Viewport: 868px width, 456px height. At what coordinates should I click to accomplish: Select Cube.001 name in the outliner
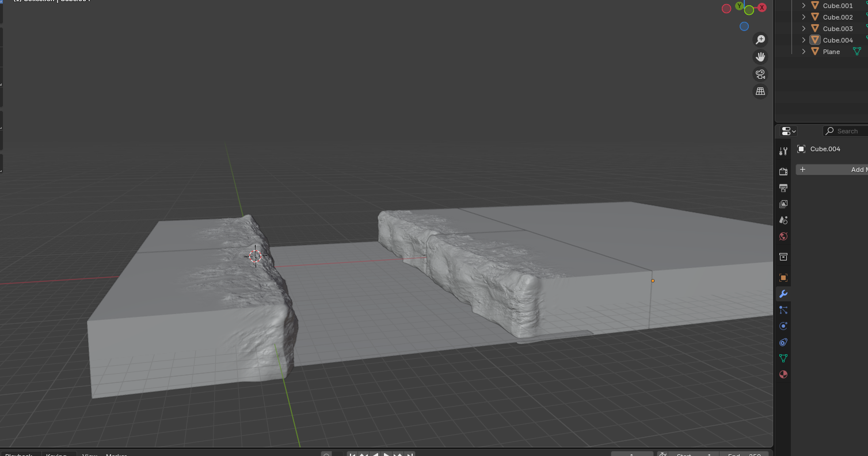click(x=838, y=6)
